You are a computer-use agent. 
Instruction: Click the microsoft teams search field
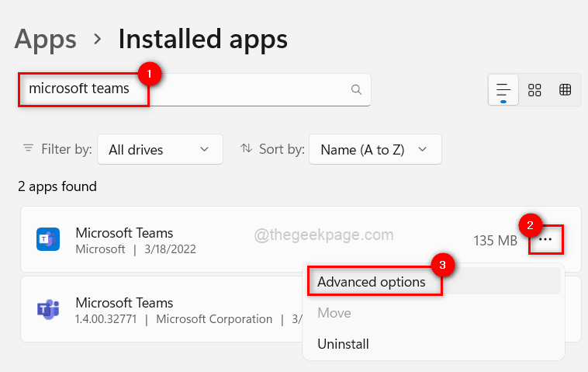(195, 90)
